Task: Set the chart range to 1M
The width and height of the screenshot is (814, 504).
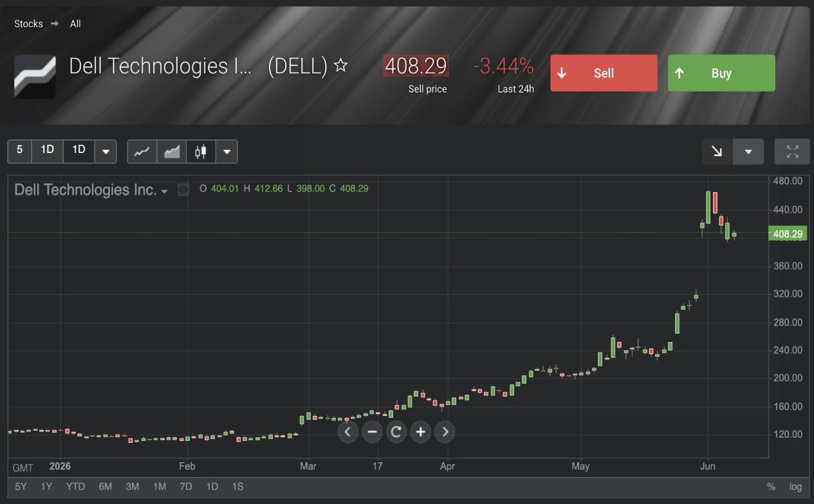Action: tap(160, 487)
